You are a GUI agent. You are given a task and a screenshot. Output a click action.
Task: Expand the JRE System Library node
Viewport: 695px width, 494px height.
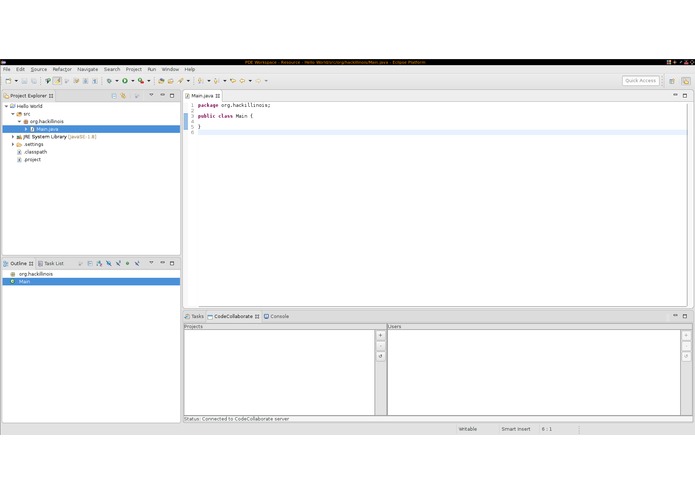click(13, 137)
